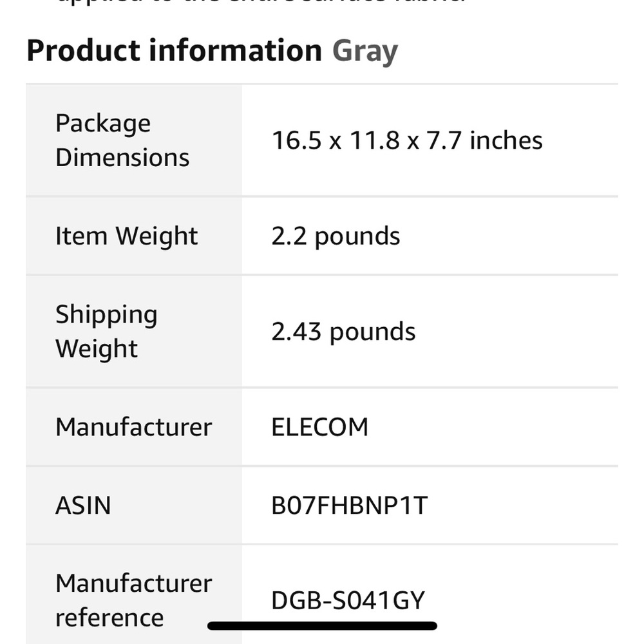Select the model number "DGB-S041GY"

click(348, 601)
